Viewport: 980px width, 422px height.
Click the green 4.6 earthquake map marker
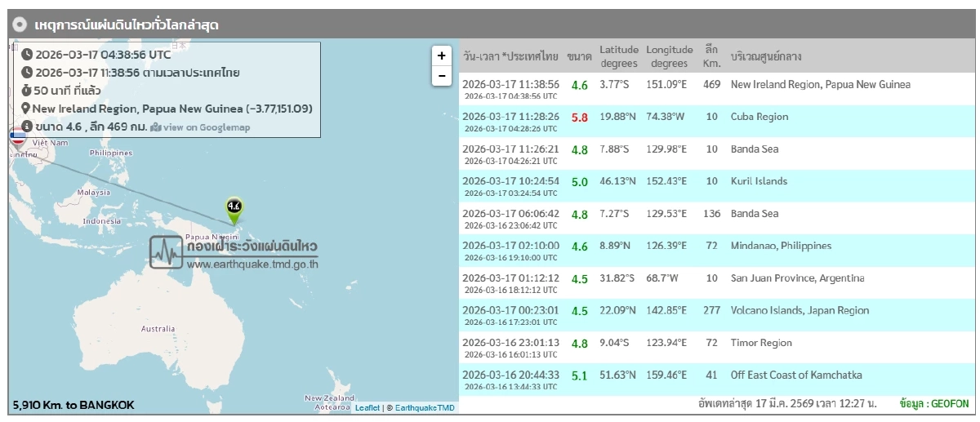click(x=234, y=209)
